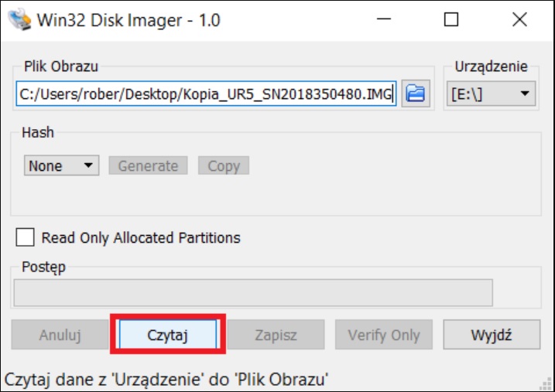This screenshot has width=555, height=392.
Task: Click the Generate hash button
Action: (148, 165)
